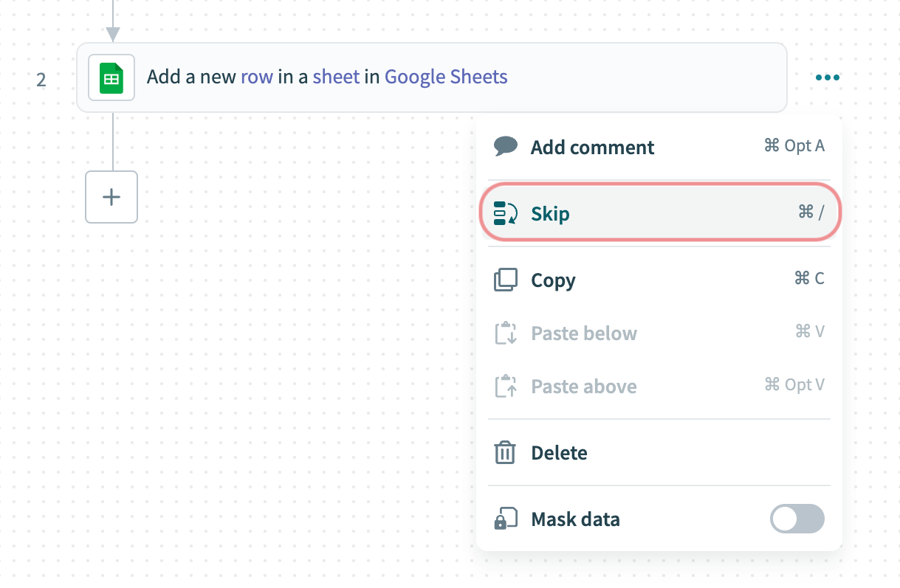Click the Paste above clipboard icon
This screenshot has width=900, height=588.
point(506,387)
